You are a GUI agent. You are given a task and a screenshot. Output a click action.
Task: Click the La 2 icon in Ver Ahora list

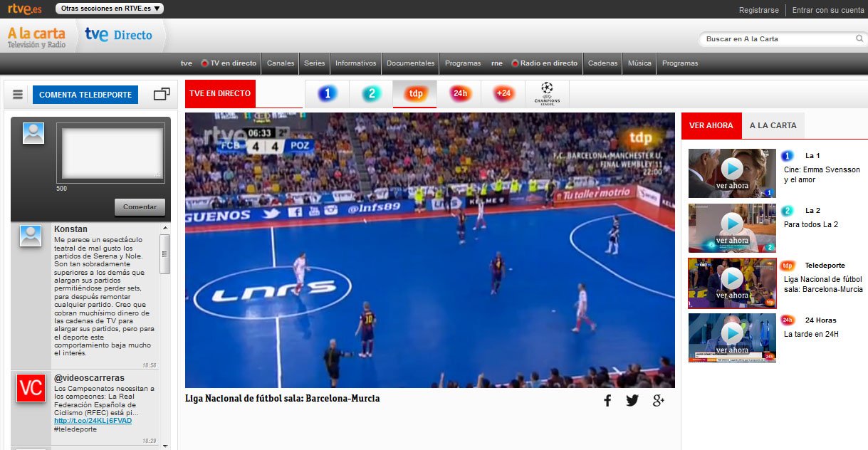pos(787,211)
